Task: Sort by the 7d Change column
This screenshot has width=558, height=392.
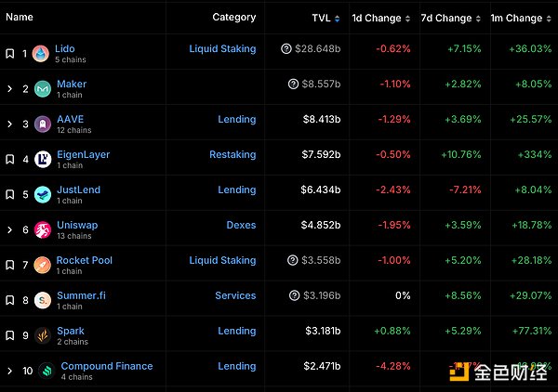Action: click(446, 18)
